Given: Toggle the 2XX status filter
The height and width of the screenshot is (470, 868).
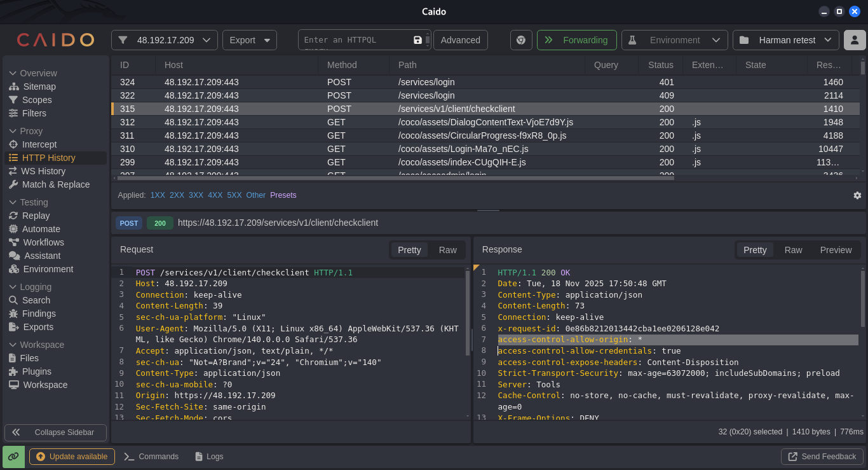Looking at the screenshot, I should (177, 195).
